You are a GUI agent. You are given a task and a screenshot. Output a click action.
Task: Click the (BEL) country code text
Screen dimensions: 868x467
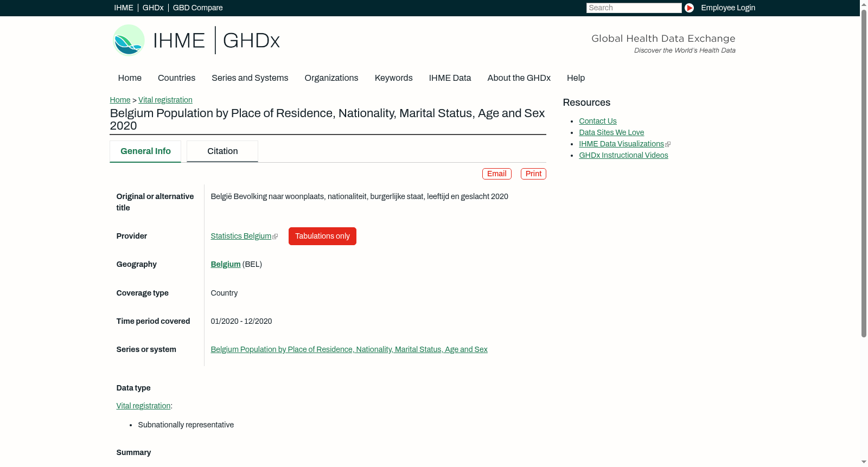[252, 264]
